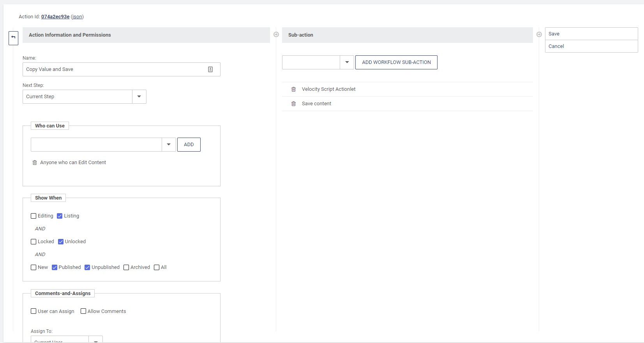Check the Archived checkbox

pos(126,267)
